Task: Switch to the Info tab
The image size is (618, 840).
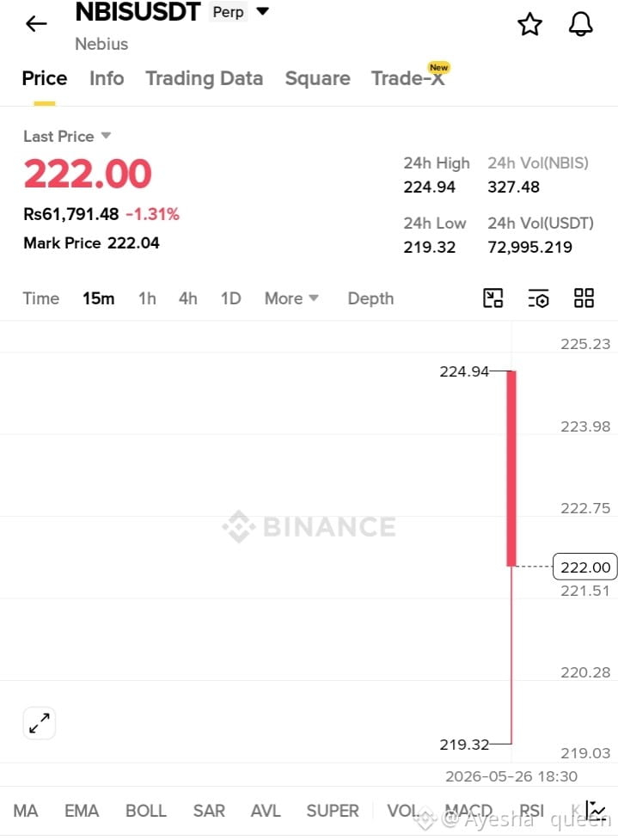Action: [107, 78]
